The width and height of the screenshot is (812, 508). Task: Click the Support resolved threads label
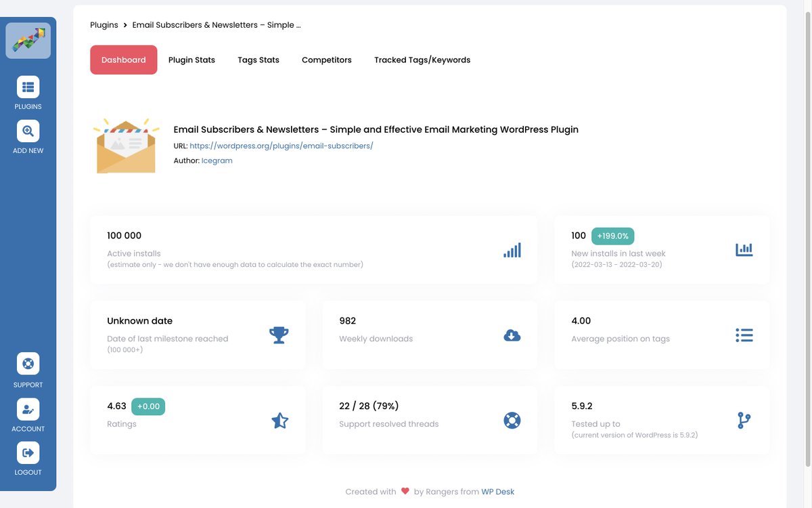[x=389, y=424]
